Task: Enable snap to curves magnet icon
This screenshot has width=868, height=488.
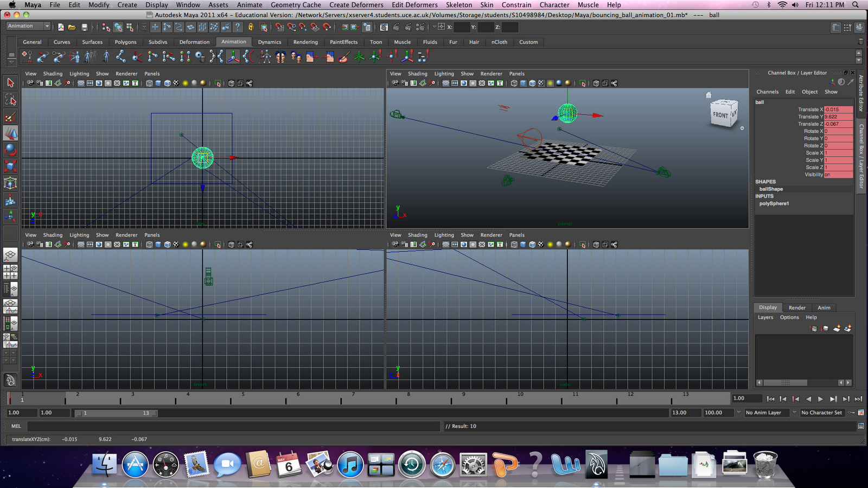Action: click(x=291, y=27)
